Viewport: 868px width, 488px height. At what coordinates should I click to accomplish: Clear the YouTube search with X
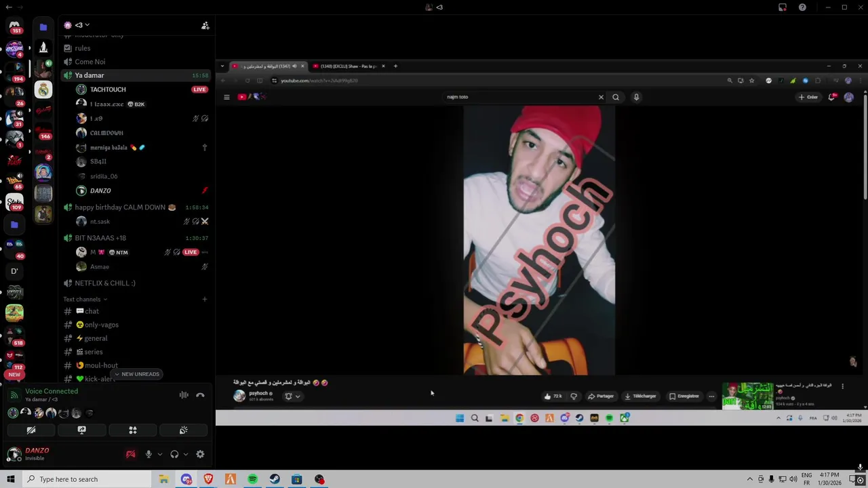[601, 97]
